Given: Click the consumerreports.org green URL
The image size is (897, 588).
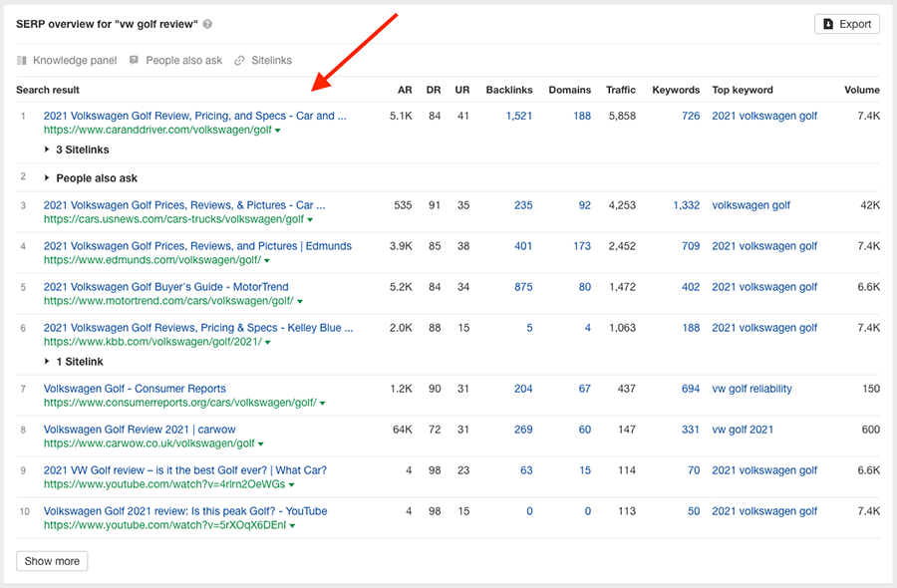Looking at the screenshot, I should 180,403.
